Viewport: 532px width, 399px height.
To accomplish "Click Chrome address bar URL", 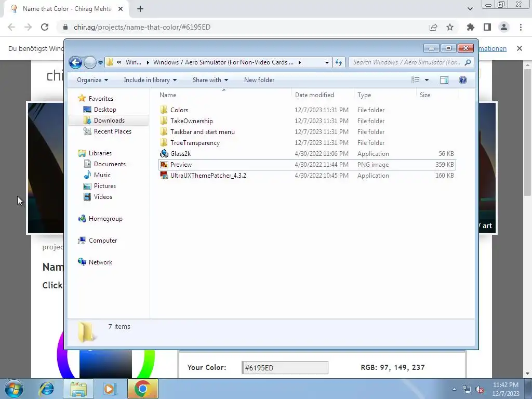I will pos(142,27).
